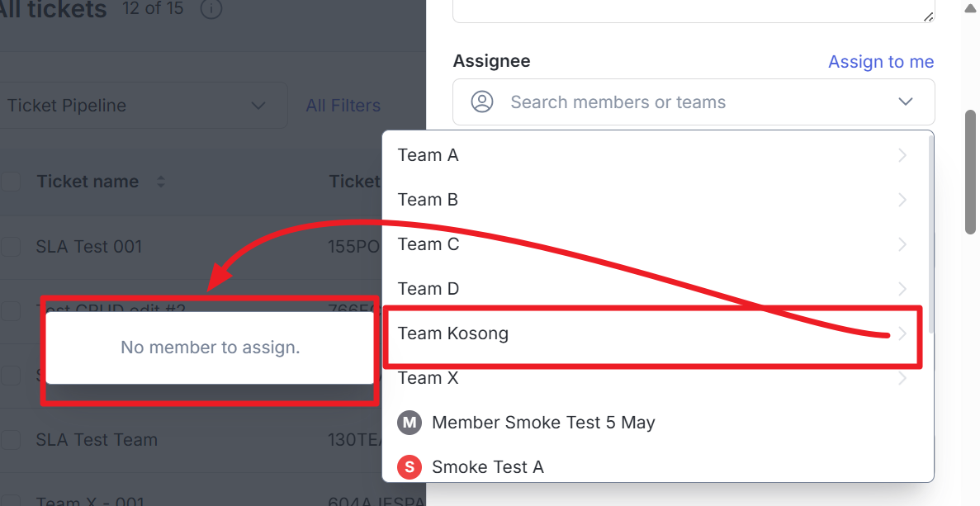Open Team A submenu chevron
The height and width of the screenshot is (506, 980).
[902, 155]
